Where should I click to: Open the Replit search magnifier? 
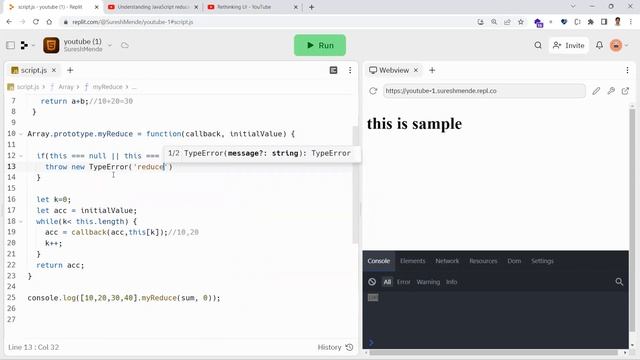538,45
